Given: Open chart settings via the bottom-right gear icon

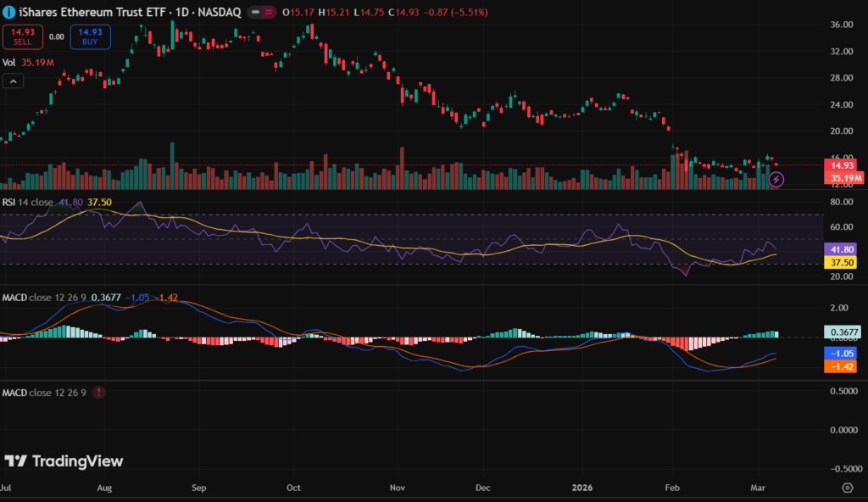Looking at the screenshot, I should click(846, 488).
